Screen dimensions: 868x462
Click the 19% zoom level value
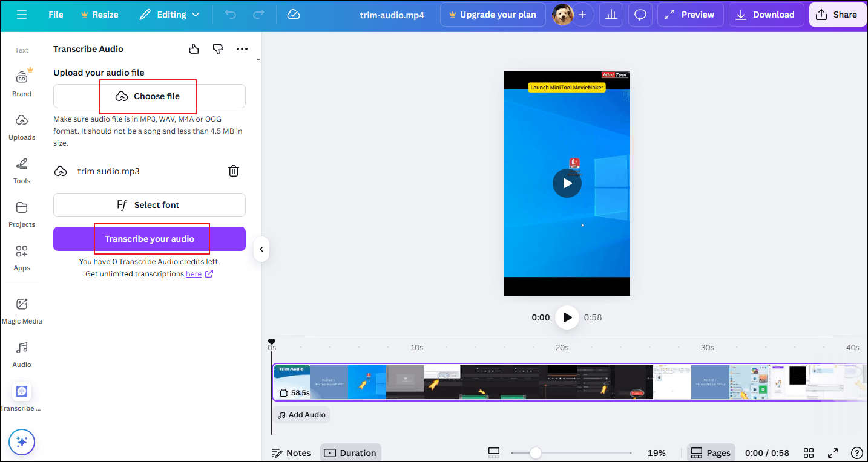(657, 453)
